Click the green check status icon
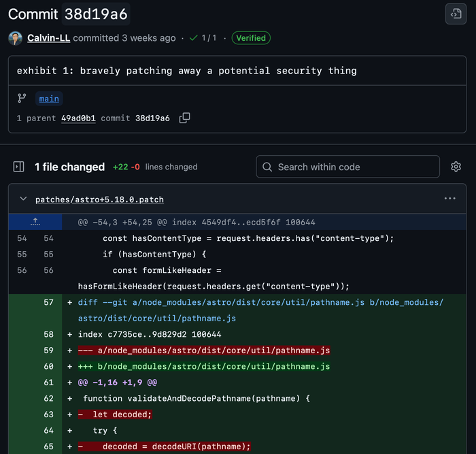This screenshot has width=476, height=454. (193, 38)
